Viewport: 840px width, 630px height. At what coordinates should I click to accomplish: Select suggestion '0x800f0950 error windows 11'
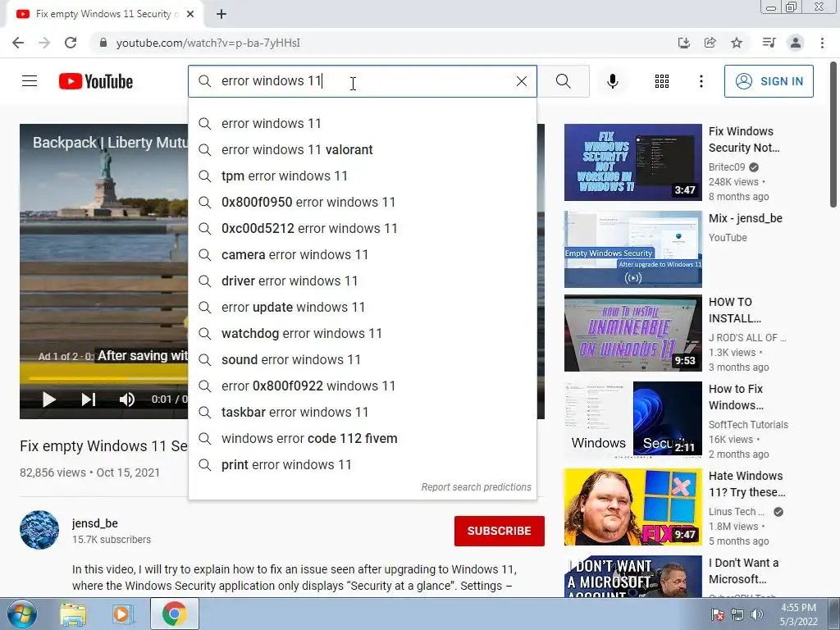pyautogui.click(x=363, y=202)
